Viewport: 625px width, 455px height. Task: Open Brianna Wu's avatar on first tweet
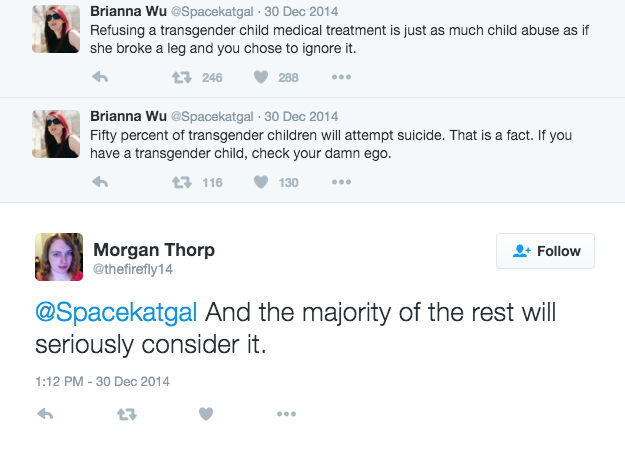point(56,29)
